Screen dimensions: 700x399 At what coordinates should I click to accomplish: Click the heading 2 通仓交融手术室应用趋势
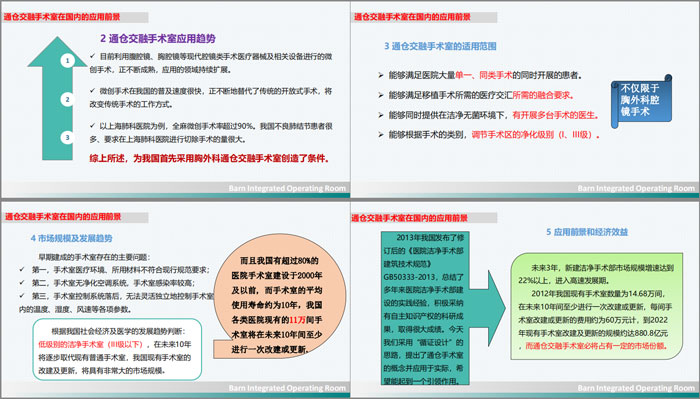pos(158,38)
